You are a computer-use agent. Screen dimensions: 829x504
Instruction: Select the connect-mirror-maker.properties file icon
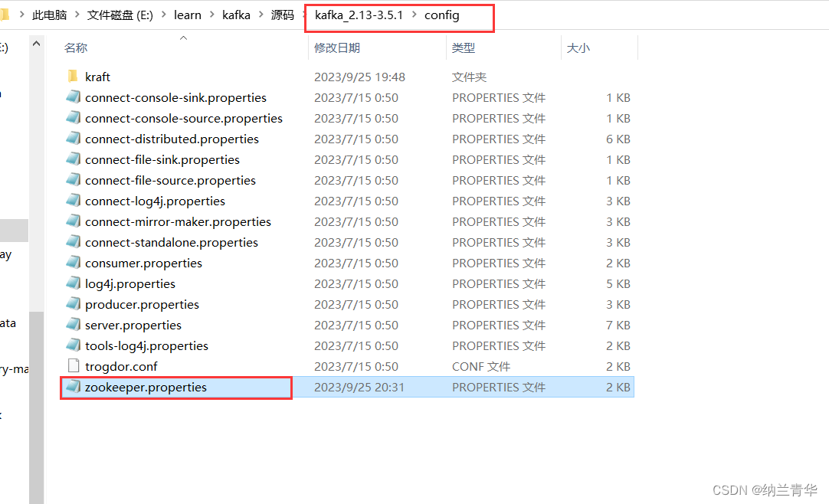click(73, 221)
